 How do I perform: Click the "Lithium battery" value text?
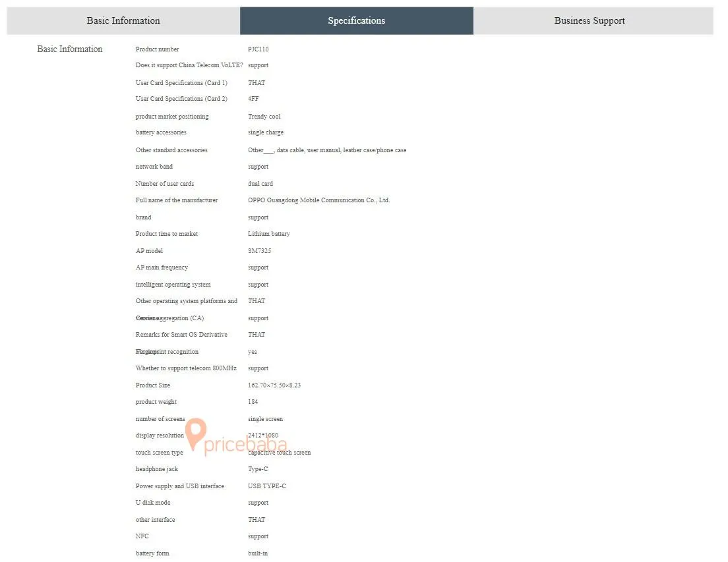point(268,234)
